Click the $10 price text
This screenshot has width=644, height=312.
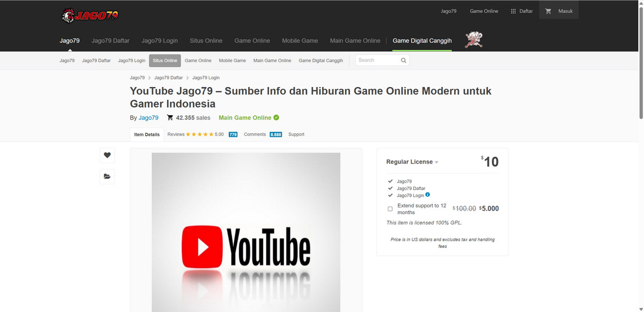pyautogui.click(x=490, y=161)
